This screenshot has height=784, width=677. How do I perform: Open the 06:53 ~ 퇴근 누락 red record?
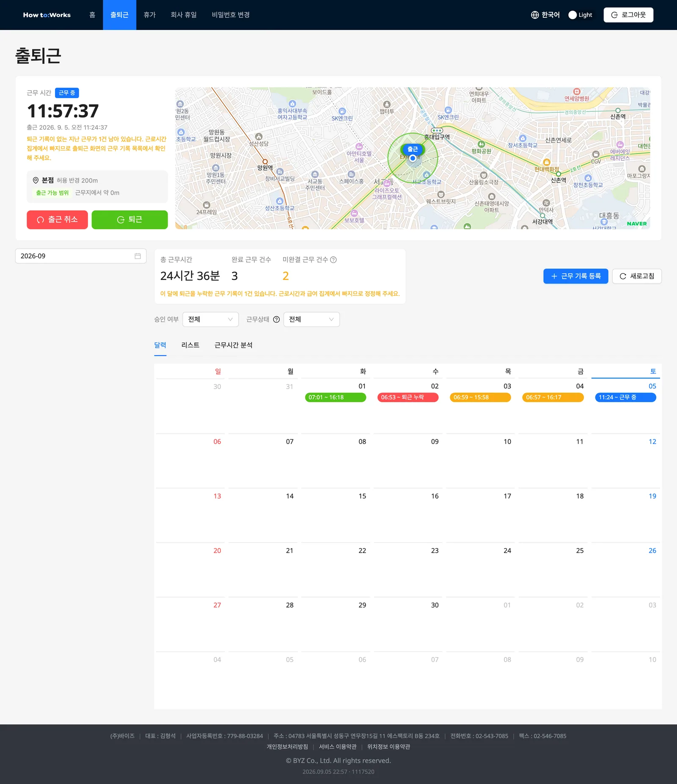(408, 397)
